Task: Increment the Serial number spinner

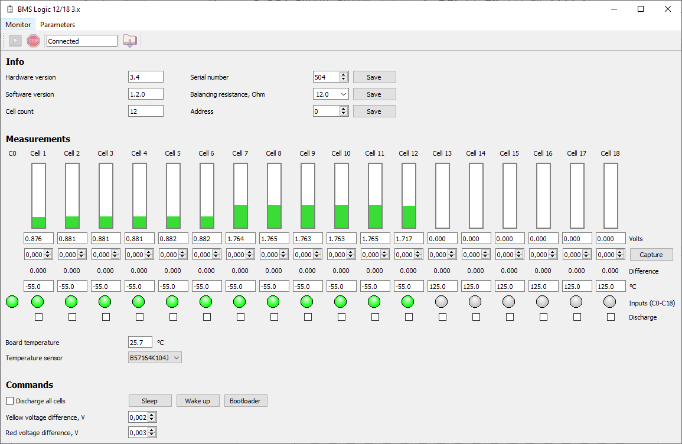Action: (x=344, y=75)
